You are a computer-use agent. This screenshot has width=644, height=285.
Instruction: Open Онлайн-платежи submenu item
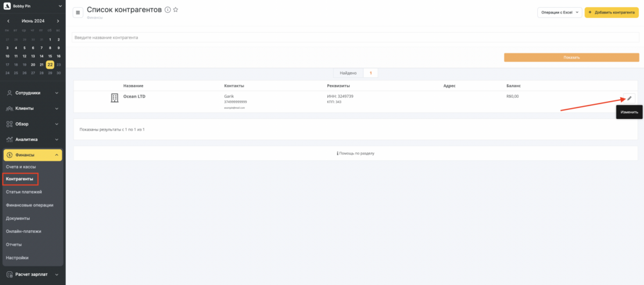[24, 231]
